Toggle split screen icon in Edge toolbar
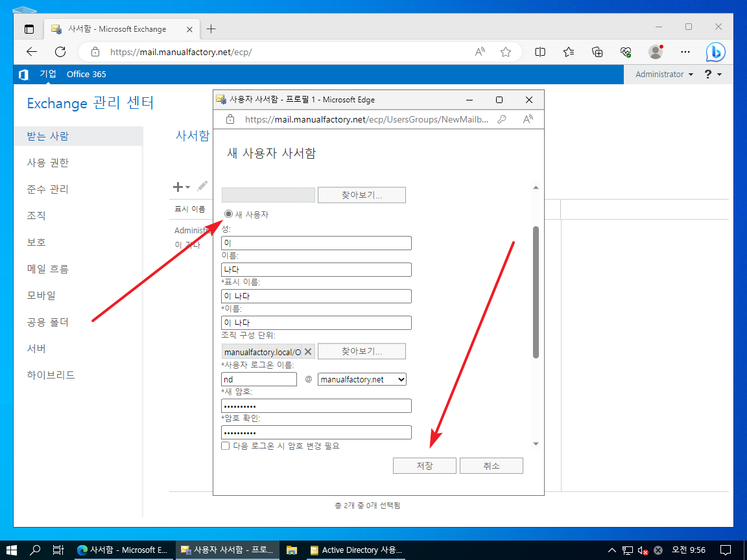This screenshot has width=747, height=560. click(540, 52)
